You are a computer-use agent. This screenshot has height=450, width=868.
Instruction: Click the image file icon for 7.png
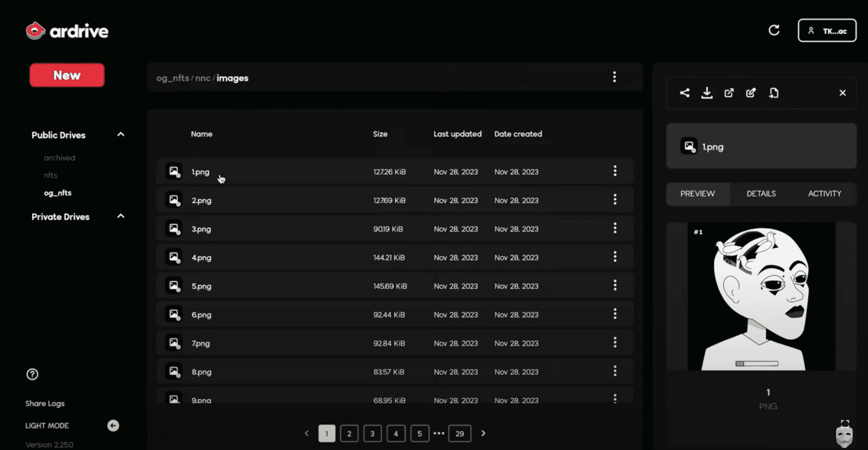click(x=174, y=343)
